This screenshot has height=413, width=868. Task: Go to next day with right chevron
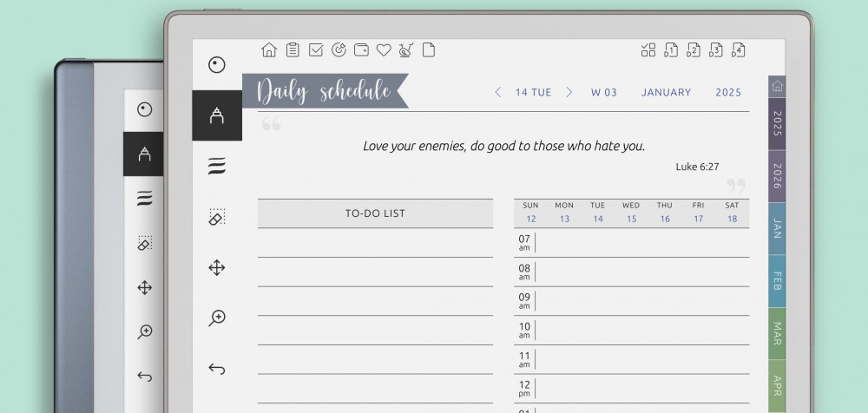[569, 92]
